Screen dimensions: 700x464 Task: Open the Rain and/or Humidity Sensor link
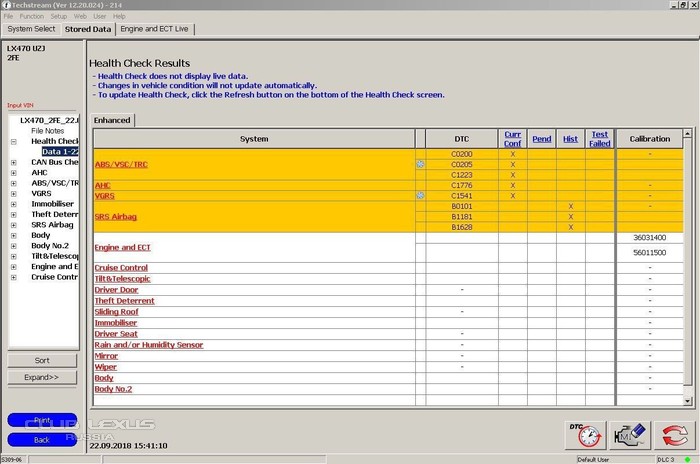(149, 345)
